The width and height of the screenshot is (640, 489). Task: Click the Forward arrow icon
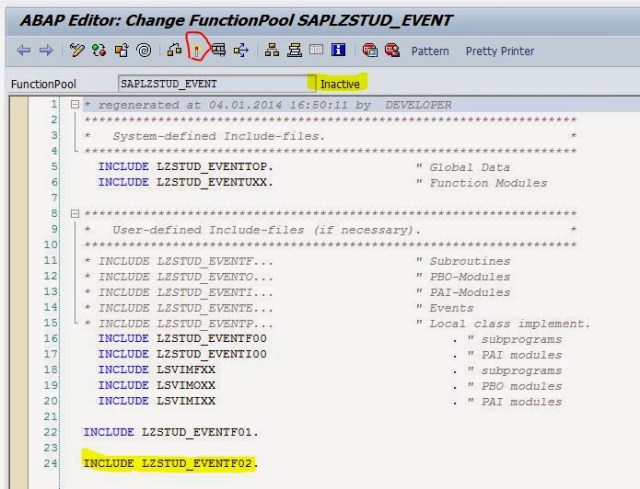coord(46,51)
